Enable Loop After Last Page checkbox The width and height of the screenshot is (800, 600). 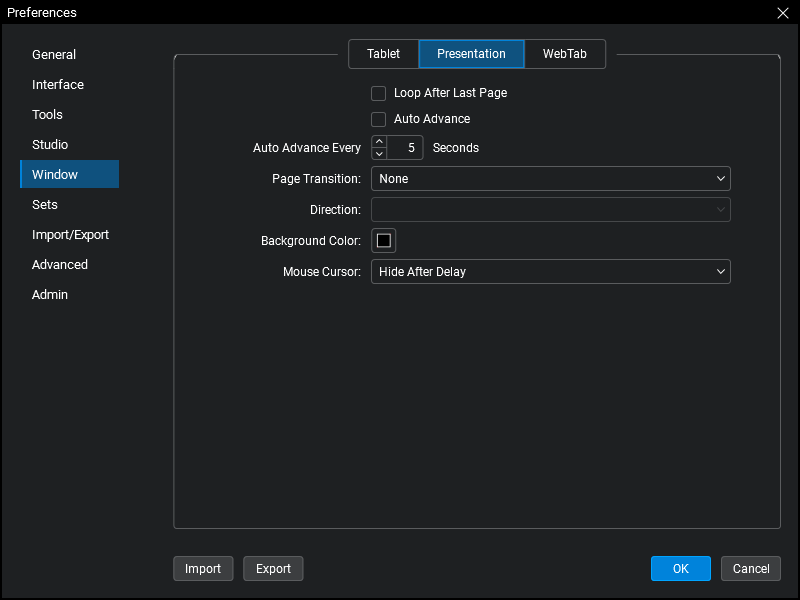379,93
